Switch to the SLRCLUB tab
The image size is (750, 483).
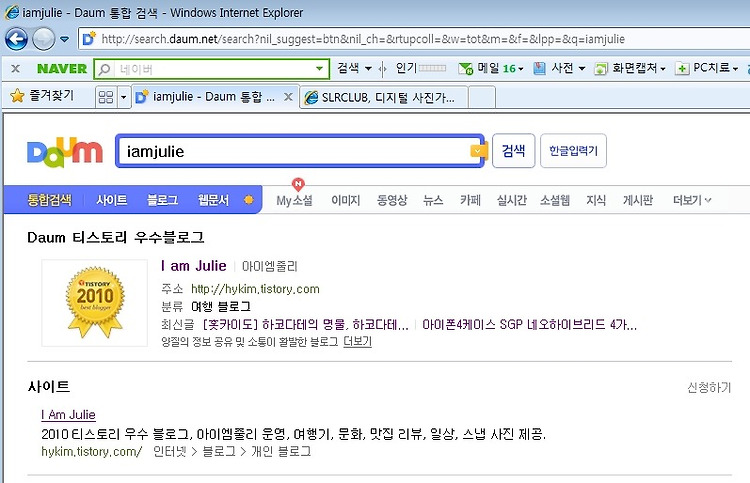click(x=384, y=98)
